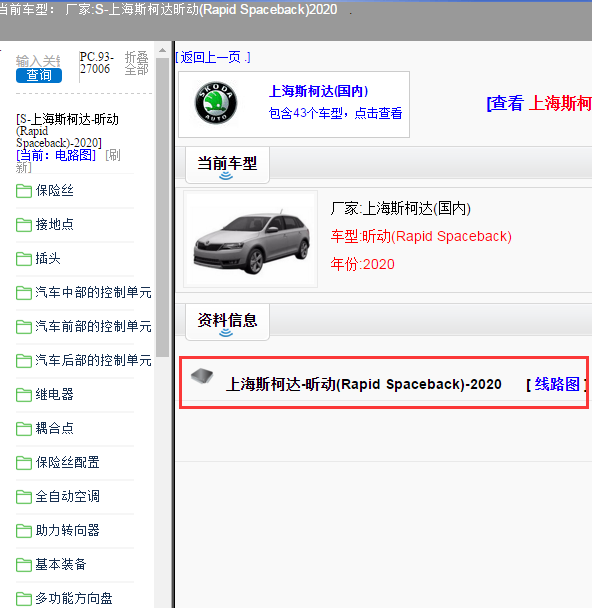Expand the 接地点 tree item label

click(x=55, y=224)
